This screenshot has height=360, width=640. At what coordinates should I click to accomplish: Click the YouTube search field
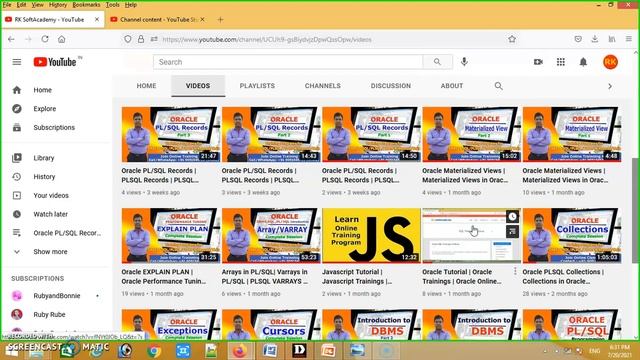288,62
